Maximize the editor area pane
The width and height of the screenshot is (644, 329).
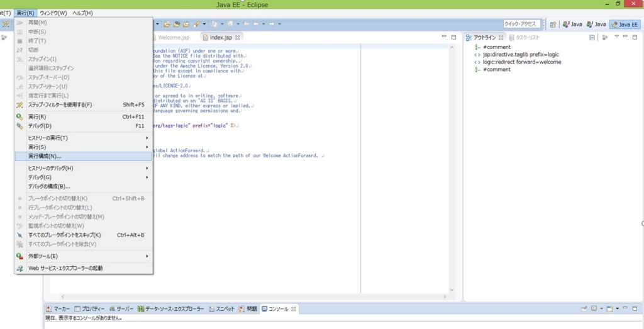pos(453,37)
